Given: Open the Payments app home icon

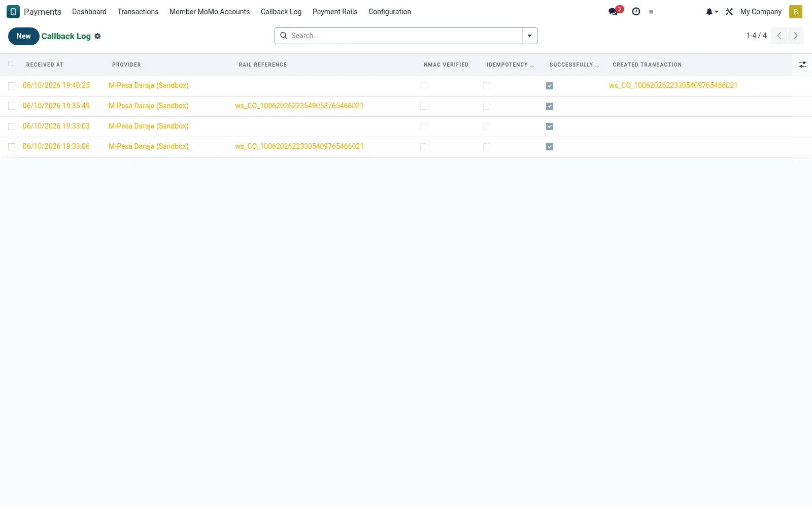Looking at the screenshot, I should click(x=13, y=12).
